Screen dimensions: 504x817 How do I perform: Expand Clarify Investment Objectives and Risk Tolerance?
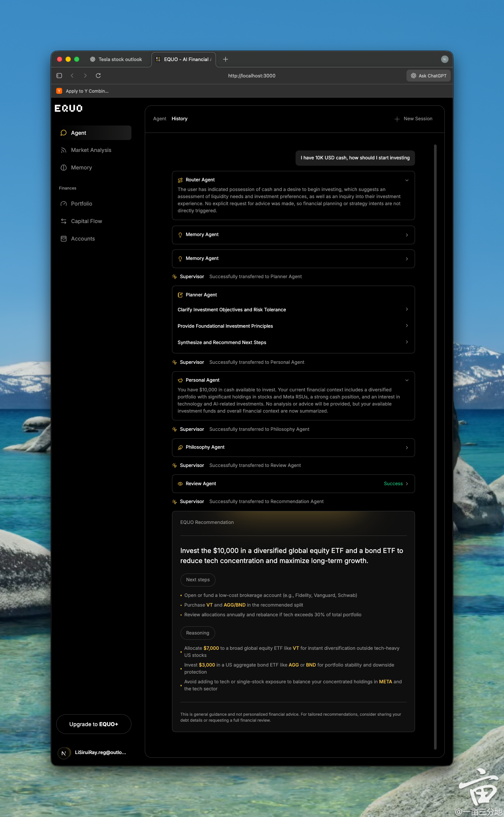(293, 310)
